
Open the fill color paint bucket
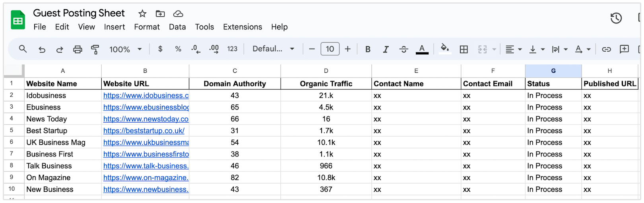(445, 49)
